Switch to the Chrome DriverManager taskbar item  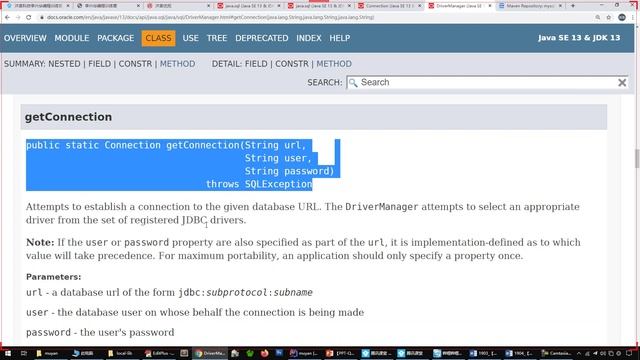tap(210, 353)
